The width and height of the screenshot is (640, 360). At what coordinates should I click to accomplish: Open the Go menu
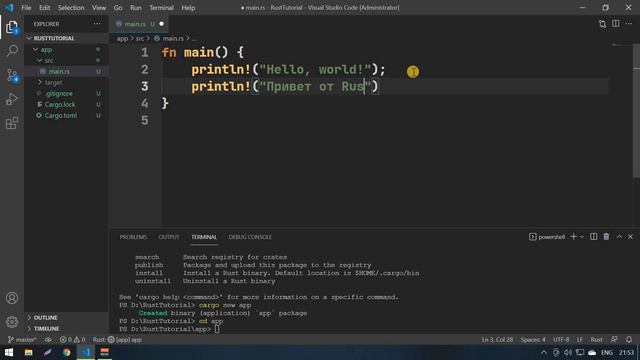[x=118, y=8]
